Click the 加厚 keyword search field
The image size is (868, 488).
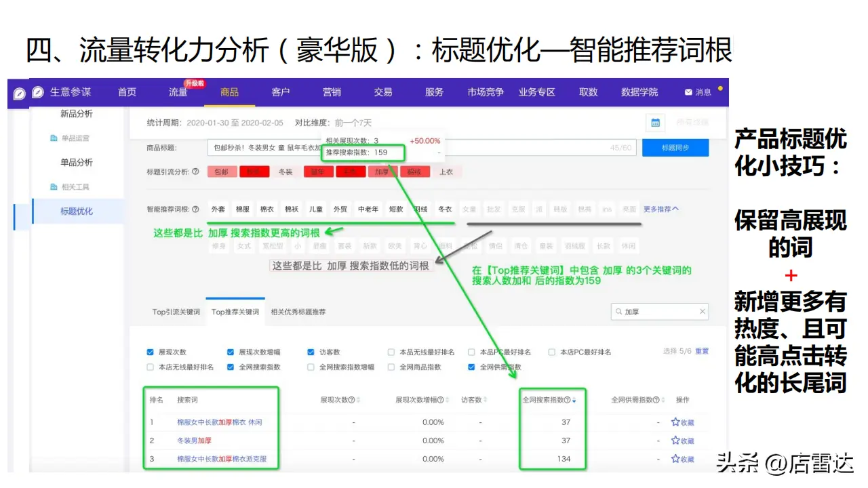click(659, 312)
